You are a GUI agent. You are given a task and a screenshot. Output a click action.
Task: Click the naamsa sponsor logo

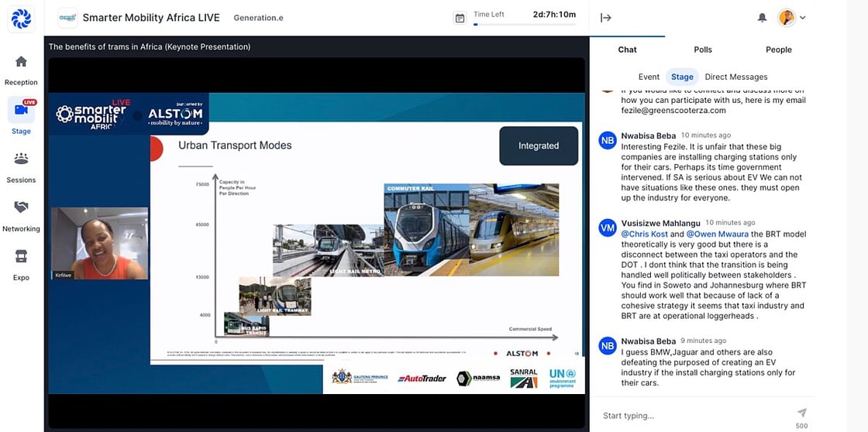(x=478, y=379)
